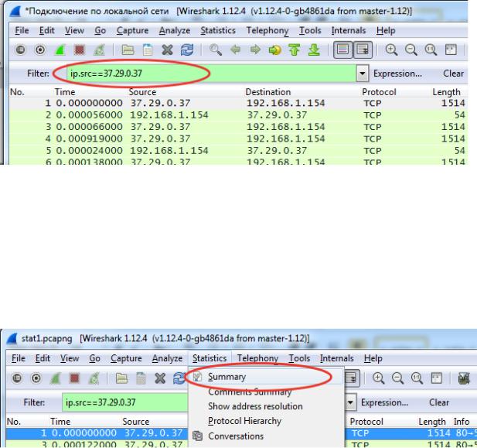The height and width of the screenshot is (448, 477).
Task: Select packet 5 with time 0.000024000
Action: [x=238, y=150]
